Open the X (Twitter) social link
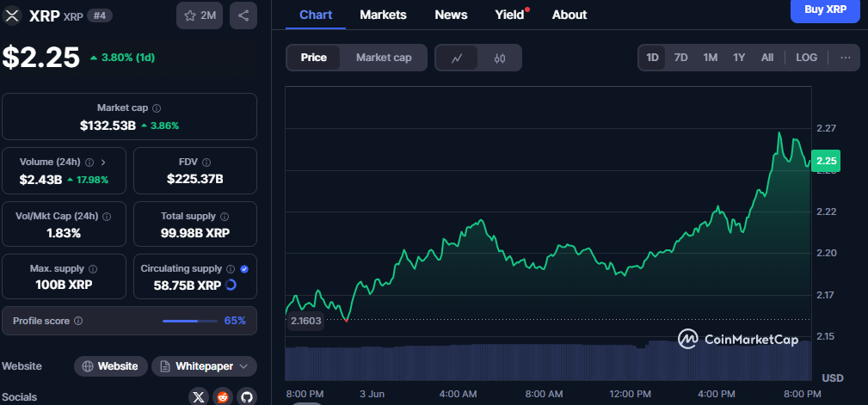Viewport: 868px width, 405px height. 200,397
